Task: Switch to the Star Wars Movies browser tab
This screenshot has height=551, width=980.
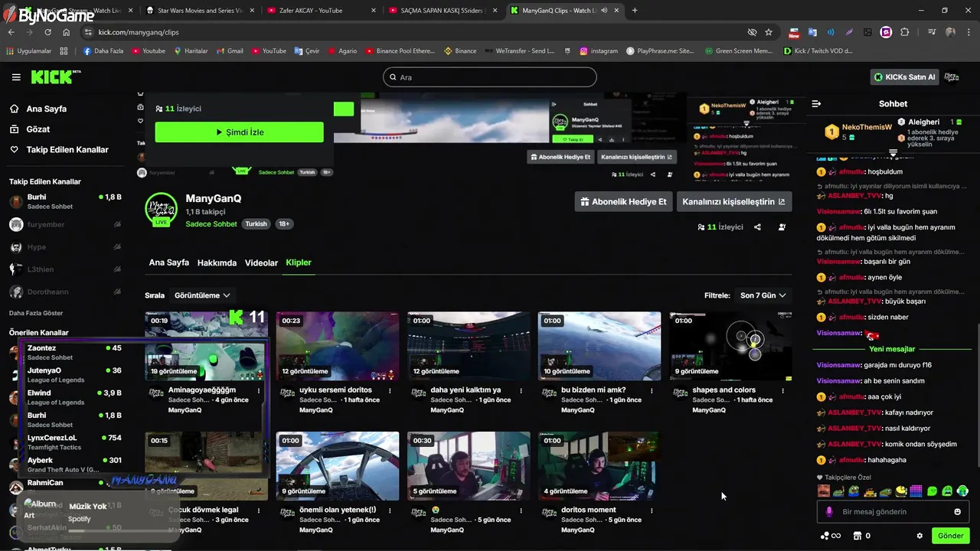Action: 201,11
